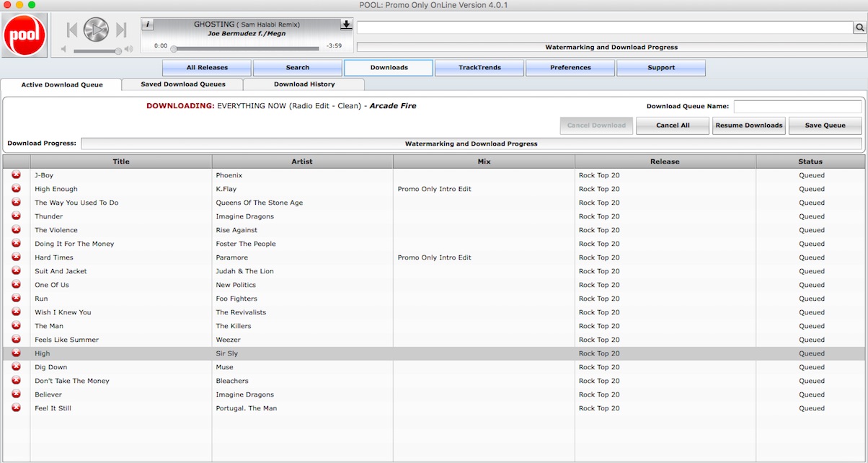This screenshot has height=463, width=868.
Task: Sort by the Artist column header
Action: coord(302,162)
